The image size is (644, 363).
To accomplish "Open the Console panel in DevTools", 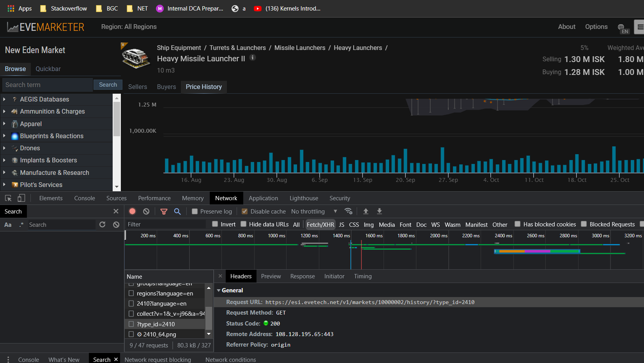I will tap(85, 198).
